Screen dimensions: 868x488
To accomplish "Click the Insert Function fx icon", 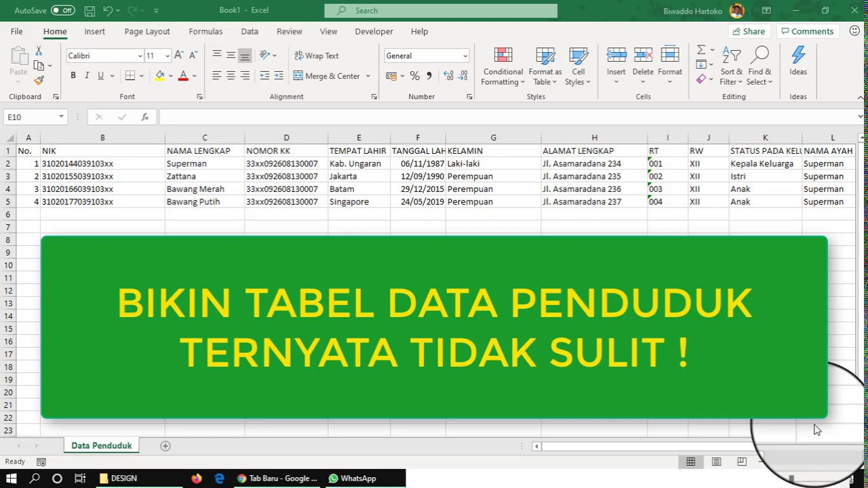I will click(x=144, y=117).
